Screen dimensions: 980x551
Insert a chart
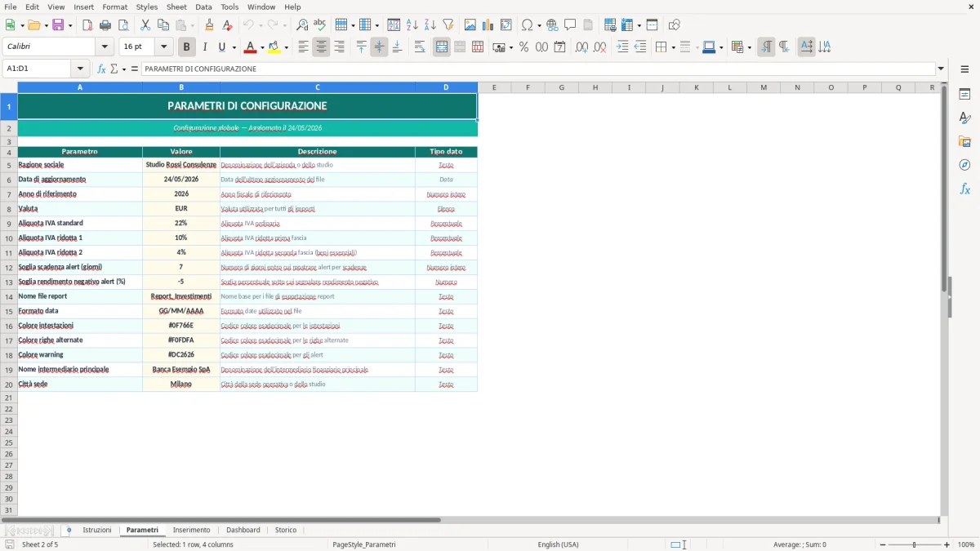488,25
